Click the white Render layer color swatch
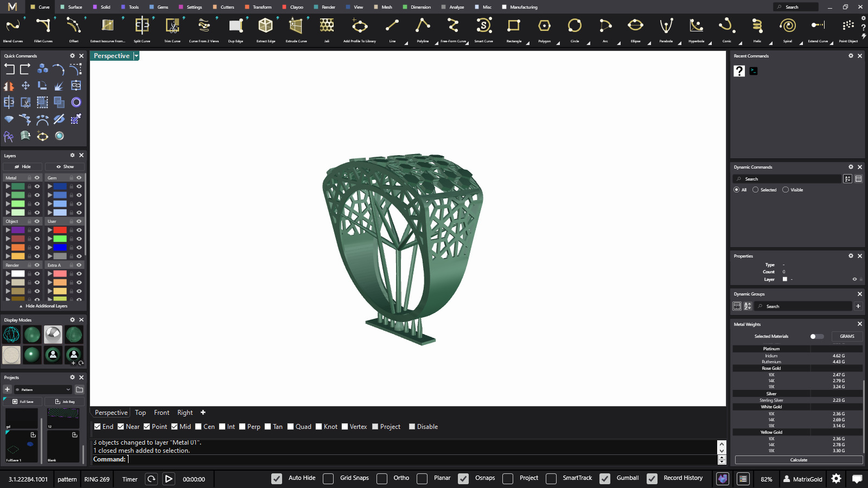The width and height of the screenshot is (868, 488). pyautogui.click(x=18, y=274)
